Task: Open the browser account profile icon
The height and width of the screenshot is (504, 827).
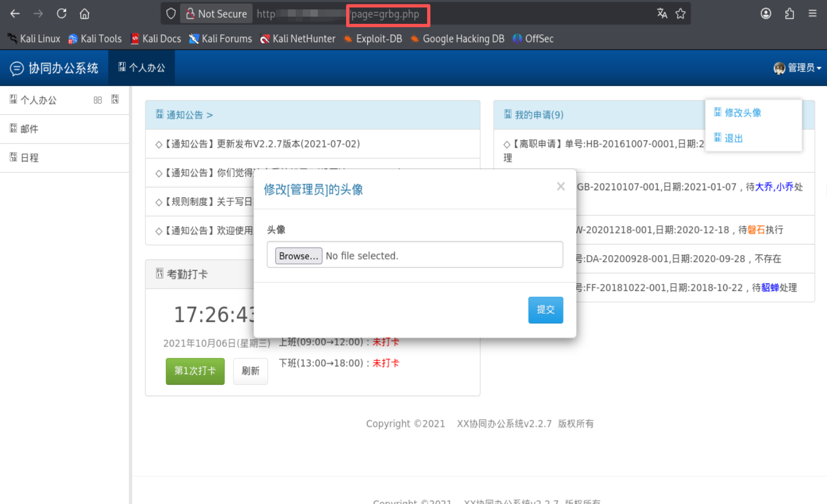Action: tap(766, 13)
